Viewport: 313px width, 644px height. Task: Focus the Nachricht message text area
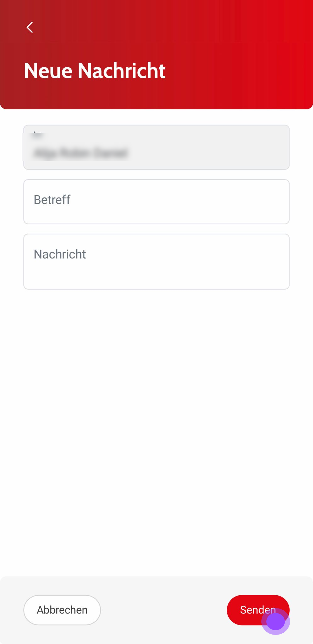point(156,261)
